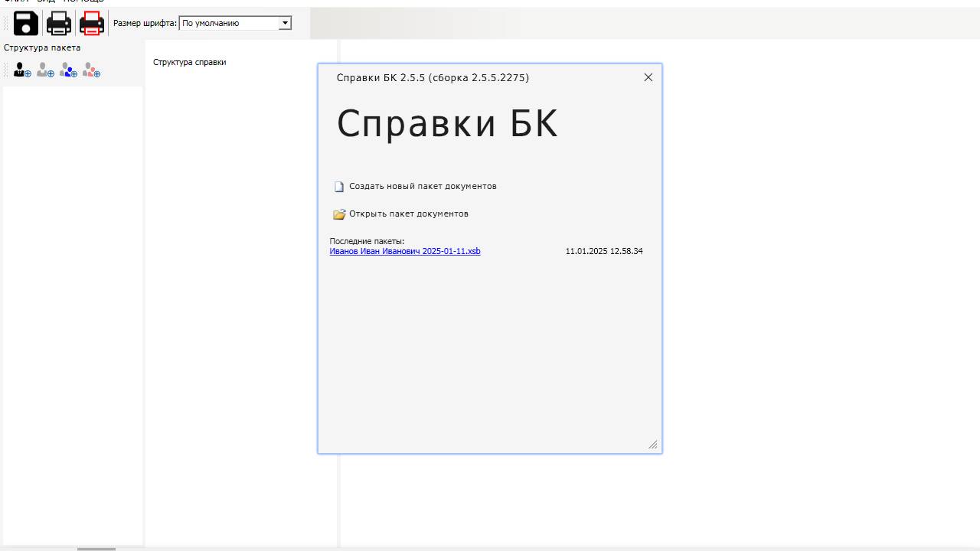Click the floppy disk save icon
980x551 pixels.
tap(26, 24)
